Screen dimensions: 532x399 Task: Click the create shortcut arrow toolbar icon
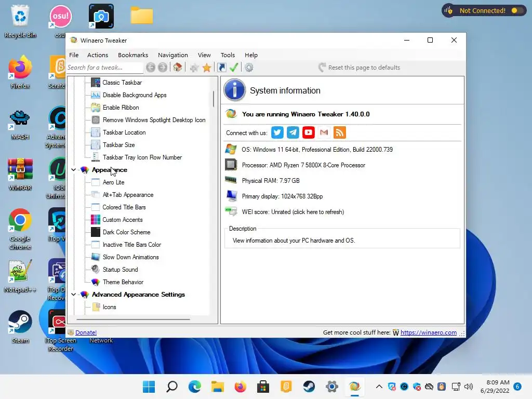point(221,68)
